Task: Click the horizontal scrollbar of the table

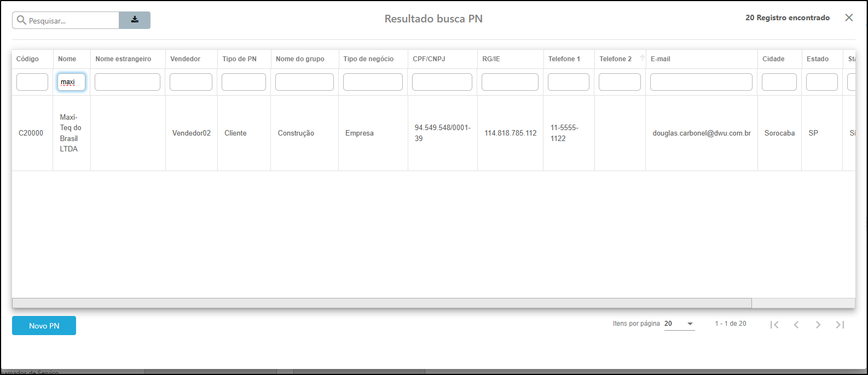Action: coord(382,303)
